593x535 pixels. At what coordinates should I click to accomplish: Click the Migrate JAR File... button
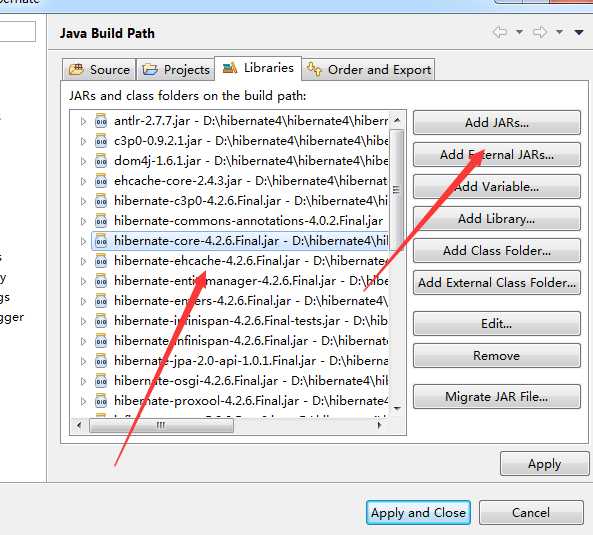497,397
